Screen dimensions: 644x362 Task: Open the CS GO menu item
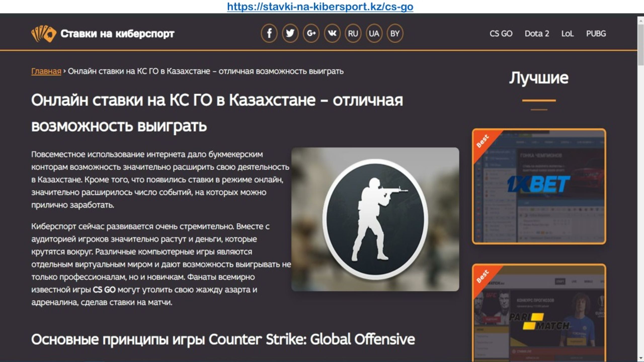[501, 33]
